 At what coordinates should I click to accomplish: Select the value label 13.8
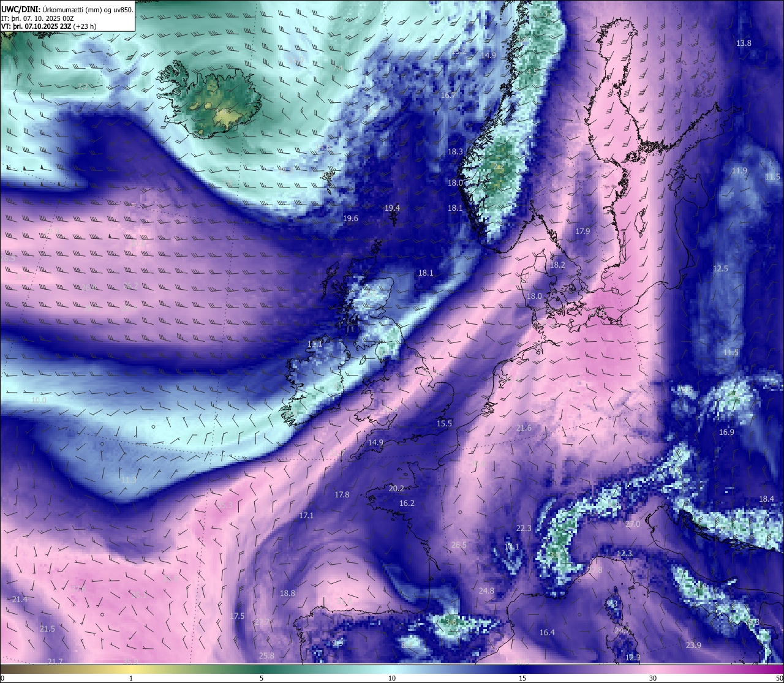744,43
